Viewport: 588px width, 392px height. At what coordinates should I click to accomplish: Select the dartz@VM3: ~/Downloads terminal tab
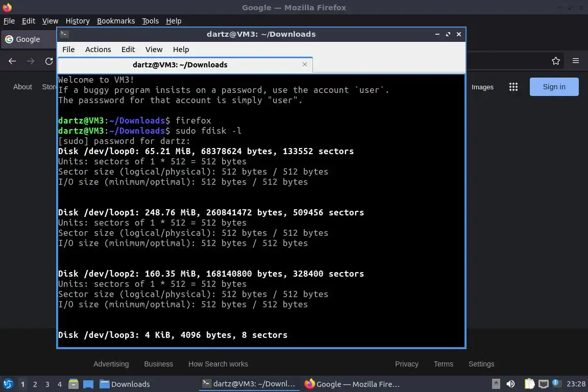[185, 65]
